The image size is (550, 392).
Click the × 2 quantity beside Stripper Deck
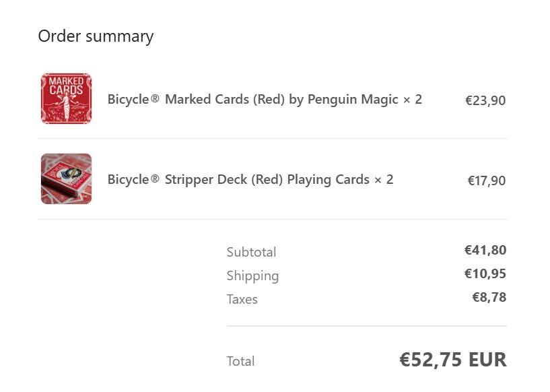pyautogui.click(x=384, y=180)
